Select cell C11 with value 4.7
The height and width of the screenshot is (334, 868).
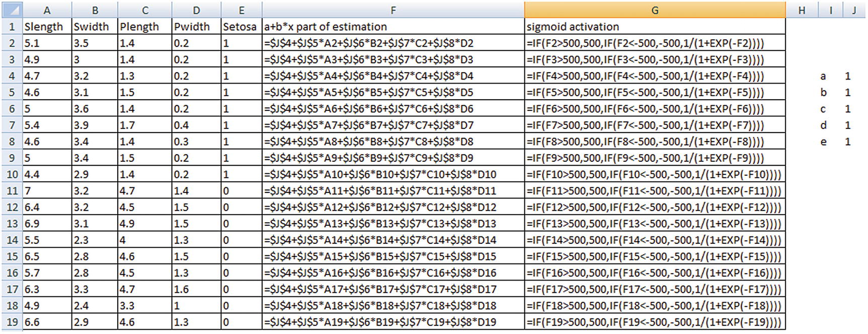click(x=144, y=191)
